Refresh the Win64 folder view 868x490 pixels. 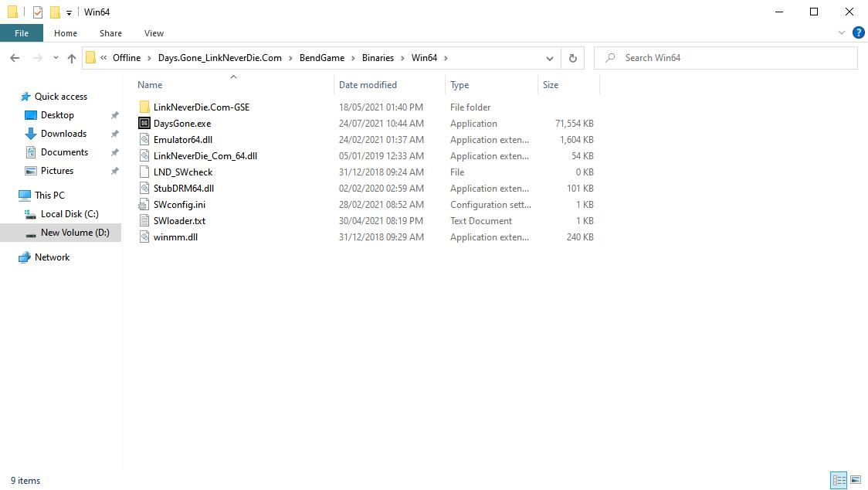(572, 58)
